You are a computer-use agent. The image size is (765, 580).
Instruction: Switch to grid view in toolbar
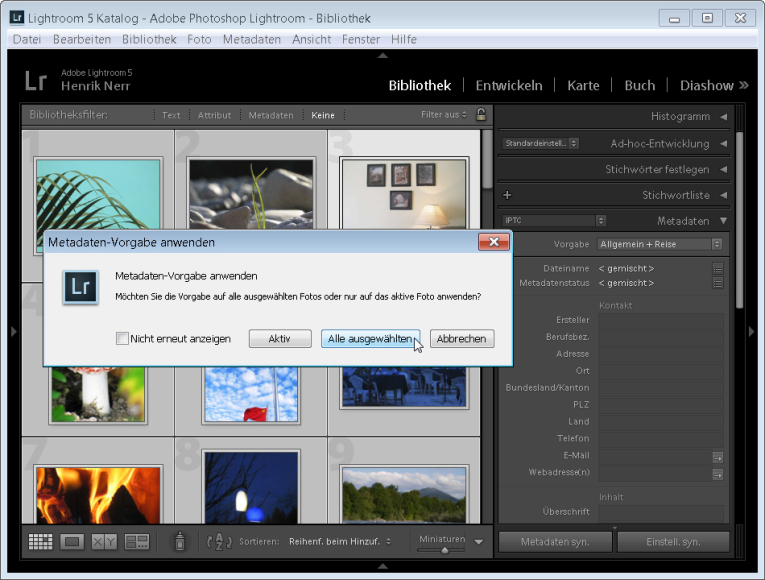click(40, 542)
